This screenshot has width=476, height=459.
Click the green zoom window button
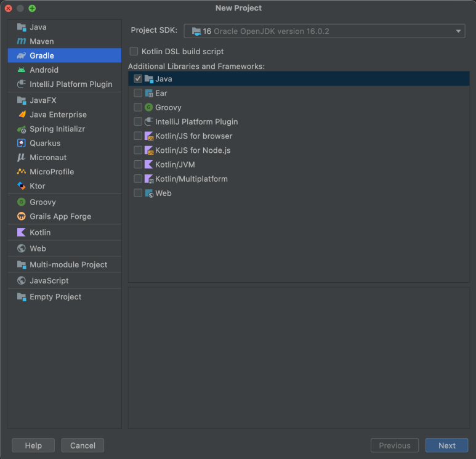point(32,8)
